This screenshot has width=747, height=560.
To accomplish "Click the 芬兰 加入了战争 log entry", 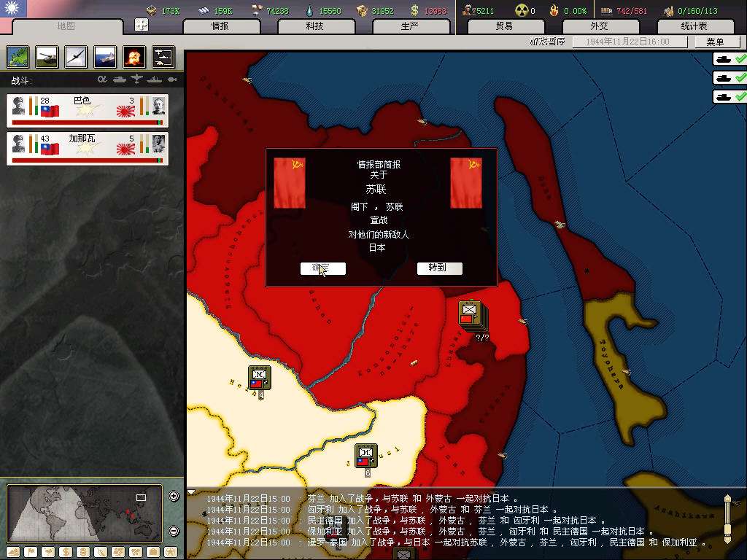I will point(362,499).
